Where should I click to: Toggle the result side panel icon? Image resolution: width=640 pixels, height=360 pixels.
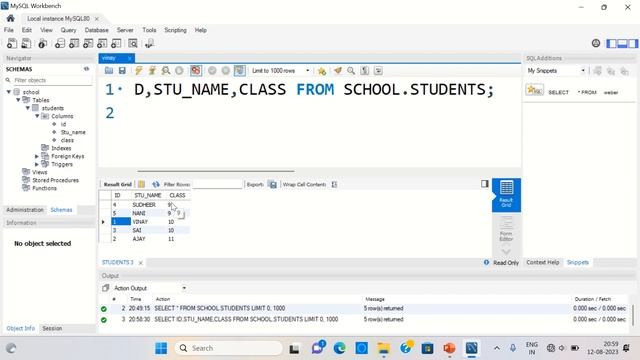pos(484,184)
